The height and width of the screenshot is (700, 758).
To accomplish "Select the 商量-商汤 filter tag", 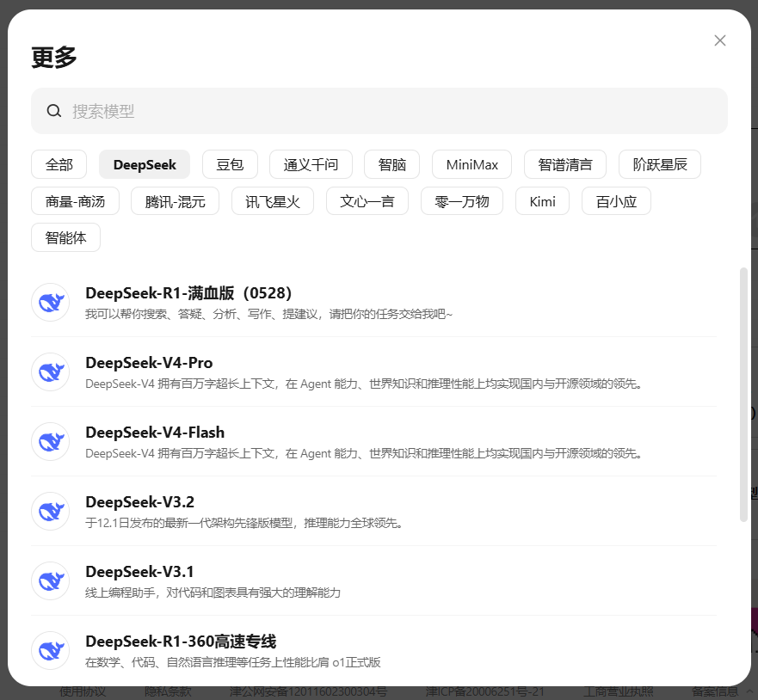I will click(76, 201).
